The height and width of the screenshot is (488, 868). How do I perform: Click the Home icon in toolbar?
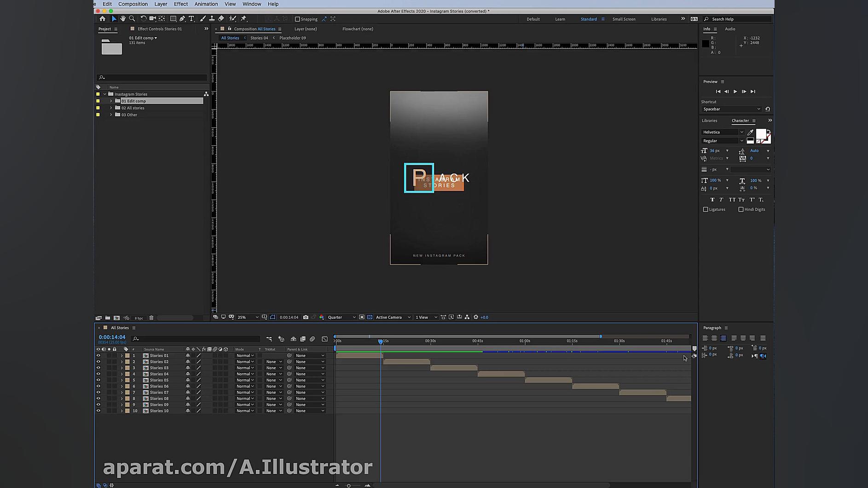tap(102, 19)
